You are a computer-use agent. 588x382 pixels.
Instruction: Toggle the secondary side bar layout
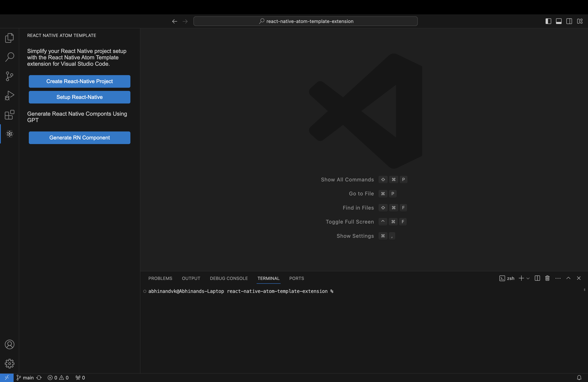(569, 21)
